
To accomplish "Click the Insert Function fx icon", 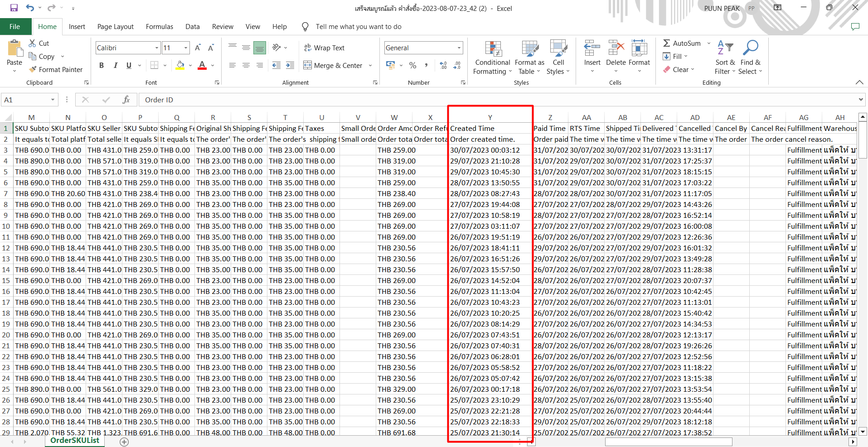I will click(126, 100).
